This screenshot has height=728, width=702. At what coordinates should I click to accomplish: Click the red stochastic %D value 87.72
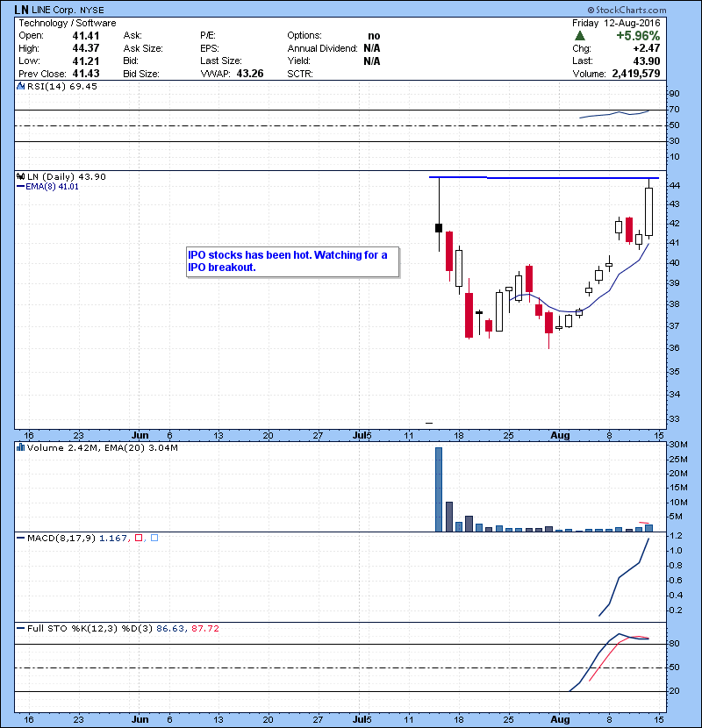[x=204, y=628]
